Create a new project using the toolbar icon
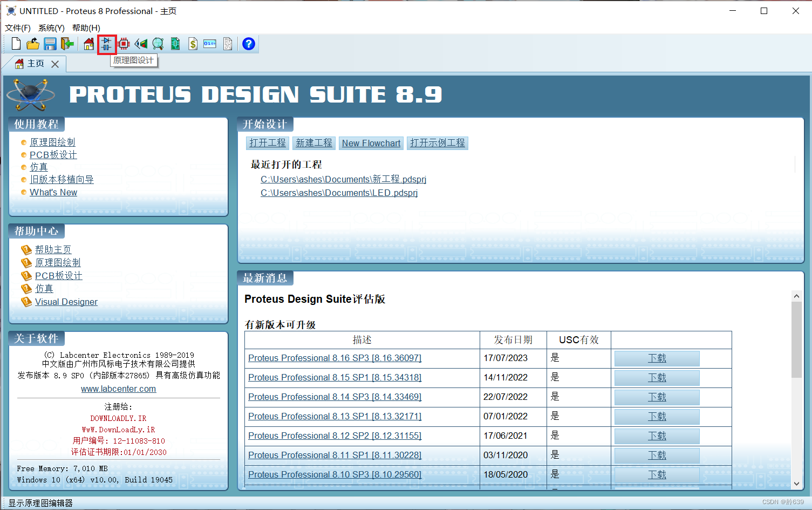This screenshot has height=510, width=812. (x=16, y=44)
